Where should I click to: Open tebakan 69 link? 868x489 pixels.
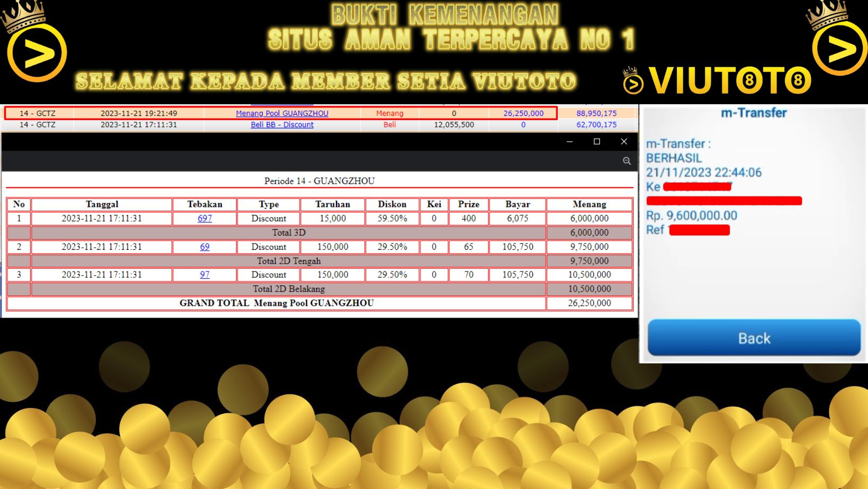[205, 247]
